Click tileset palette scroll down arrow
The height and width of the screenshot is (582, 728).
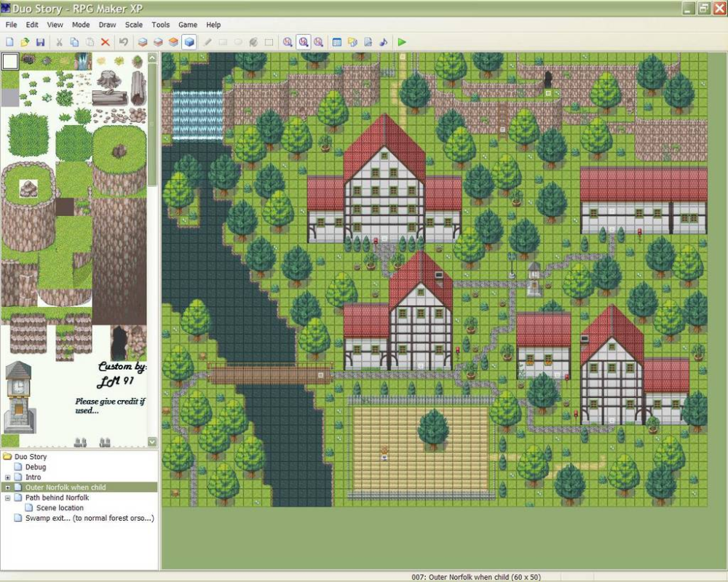pos(152,442)
